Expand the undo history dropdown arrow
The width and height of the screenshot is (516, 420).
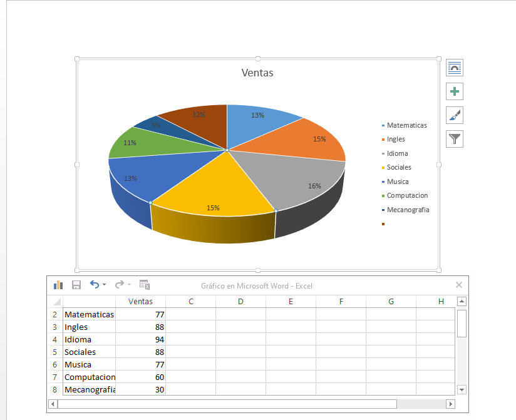(x=105, y=285)
